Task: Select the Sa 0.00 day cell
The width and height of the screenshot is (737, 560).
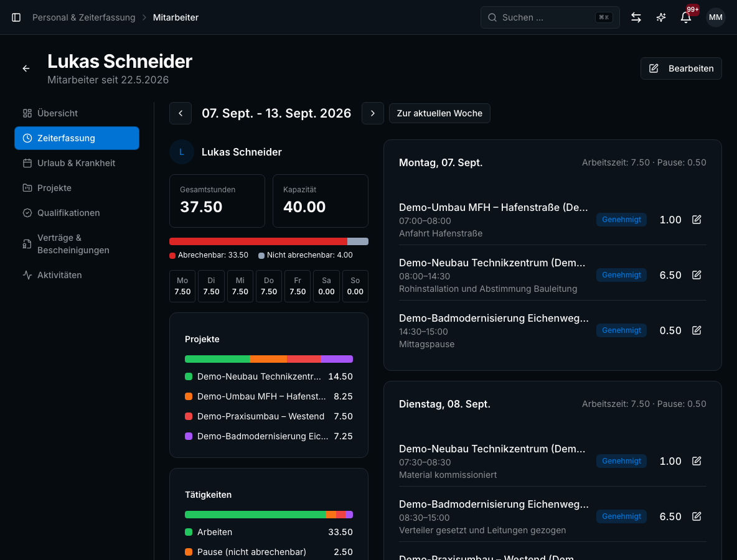Action: [x=326, y=286]
